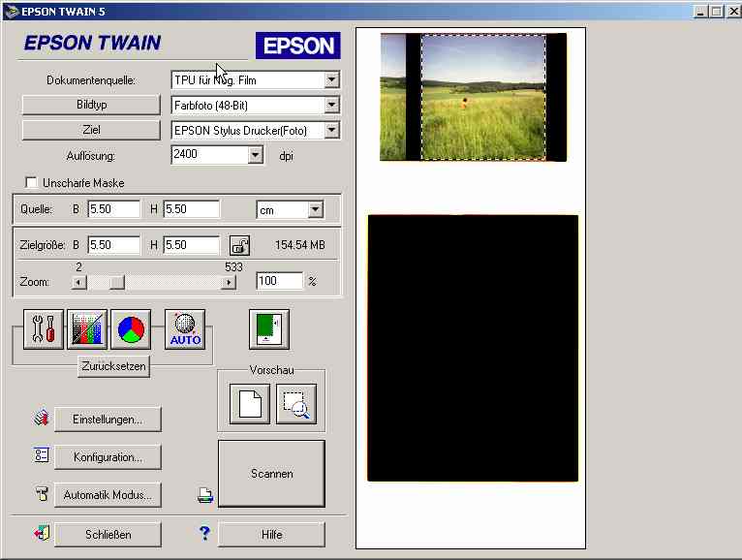Click the EPSON TWAIN 5 title bar icon
The image size is (742, 560).
[x=12, y=12]
